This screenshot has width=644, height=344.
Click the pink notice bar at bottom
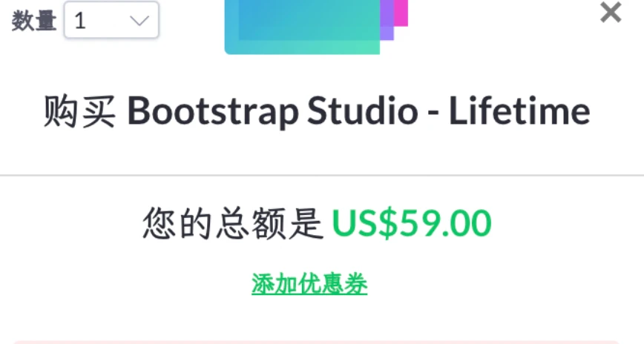point(316,342)
